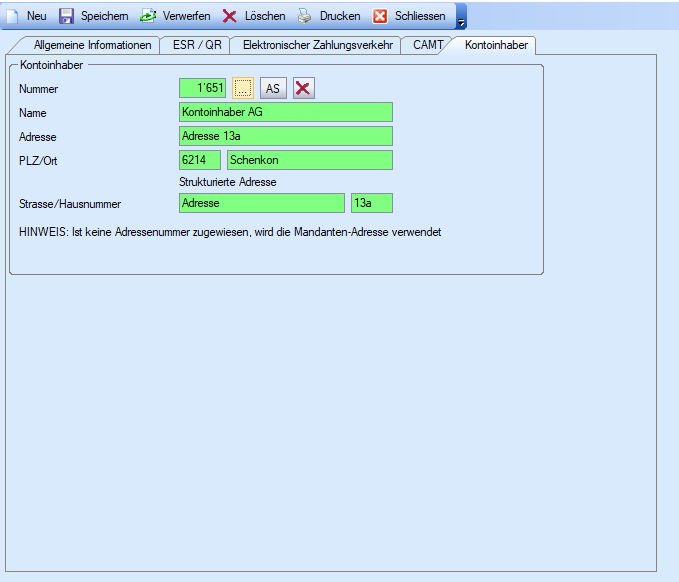Open the address lookup via the ellipsis button
679x582 pixels.
click(243, 89)
